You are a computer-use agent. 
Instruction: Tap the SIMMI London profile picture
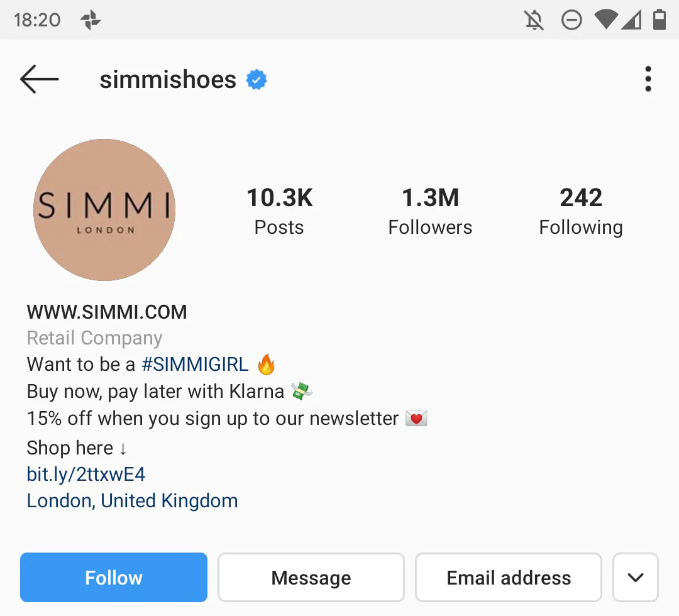coord(104,210)
